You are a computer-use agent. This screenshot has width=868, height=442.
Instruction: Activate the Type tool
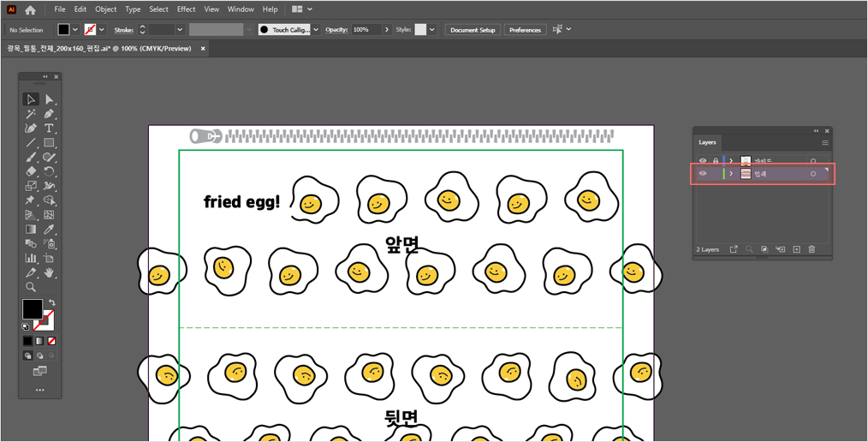click(50, 128)
